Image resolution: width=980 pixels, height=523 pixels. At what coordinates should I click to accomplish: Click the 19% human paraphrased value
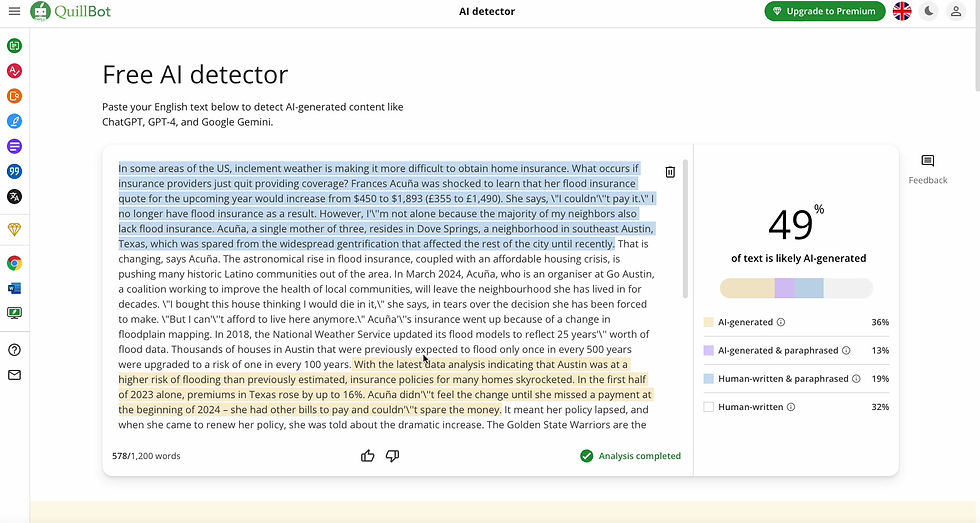(x=880, y=379)
